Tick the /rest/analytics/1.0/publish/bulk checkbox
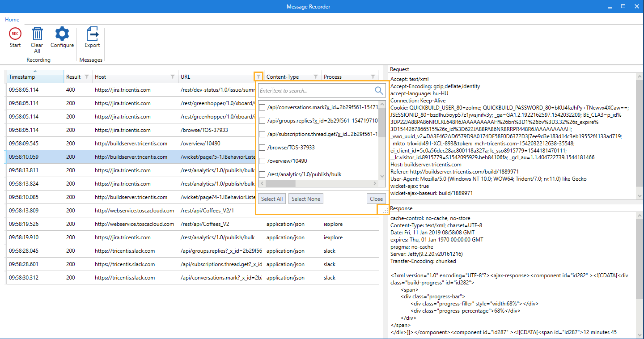644x339 pixels. coord(263,174)
